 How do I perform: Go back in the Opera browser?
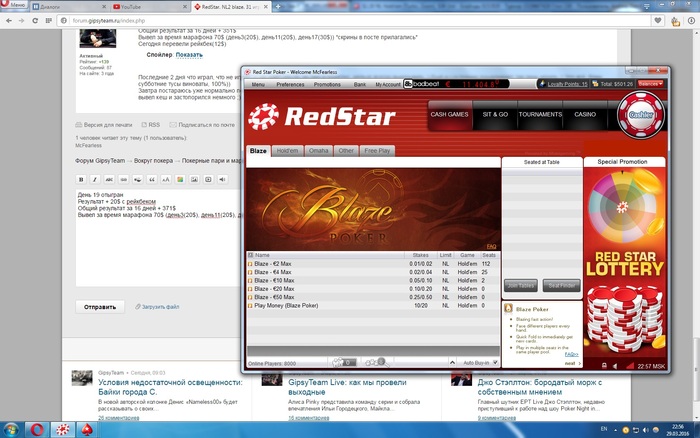9,21
